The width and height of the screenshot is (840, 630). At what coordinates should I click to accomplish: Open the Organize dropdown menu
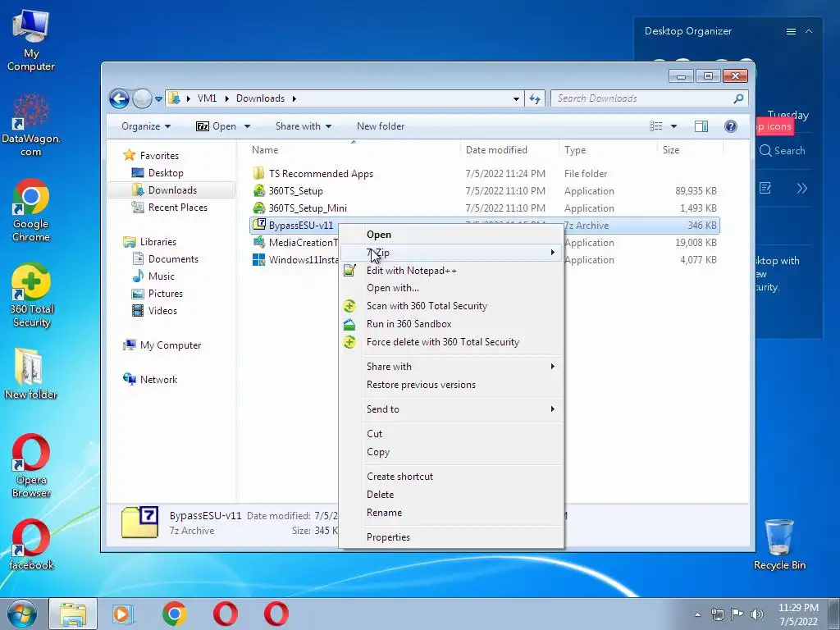click(146, 126)
